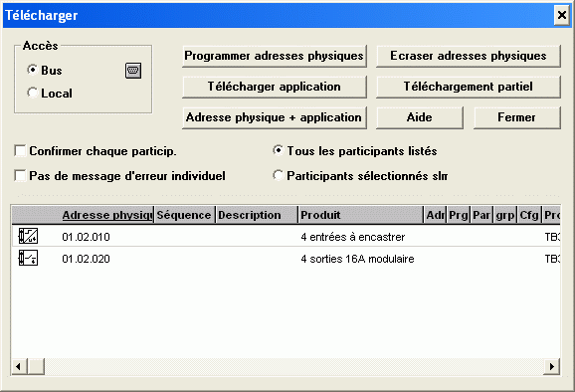Tick Pas de message d'erreur individuel checkbox
Screen dimensions: 575x392
coord(20,176)
